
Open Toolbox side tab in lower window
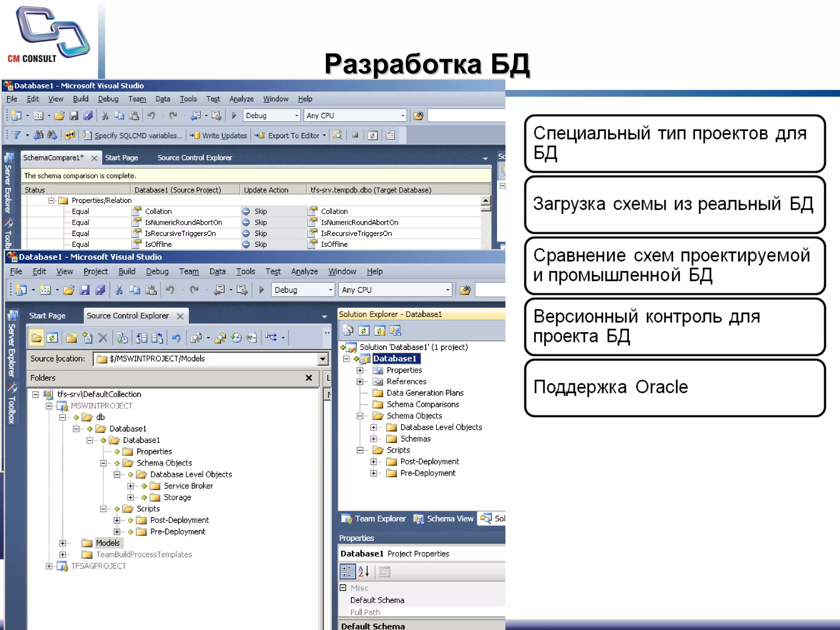pos(12,404)
